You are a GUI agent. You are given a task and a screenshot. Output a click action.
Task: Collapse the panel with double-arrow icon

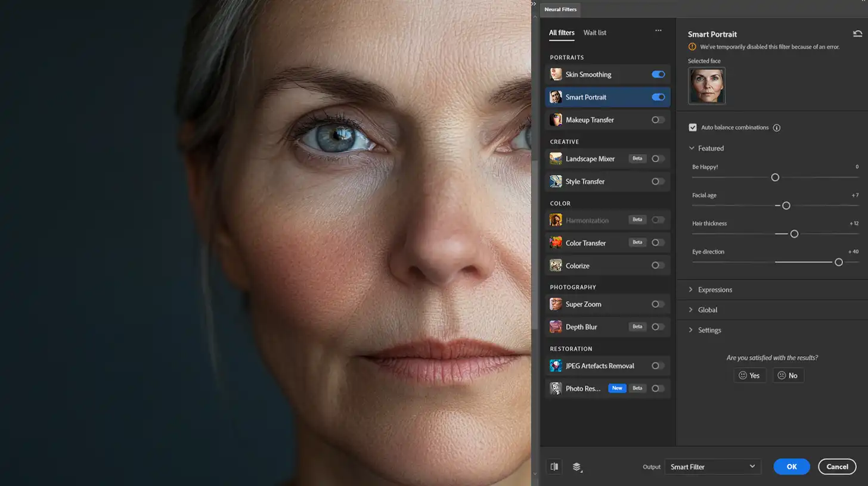[534, 4]
